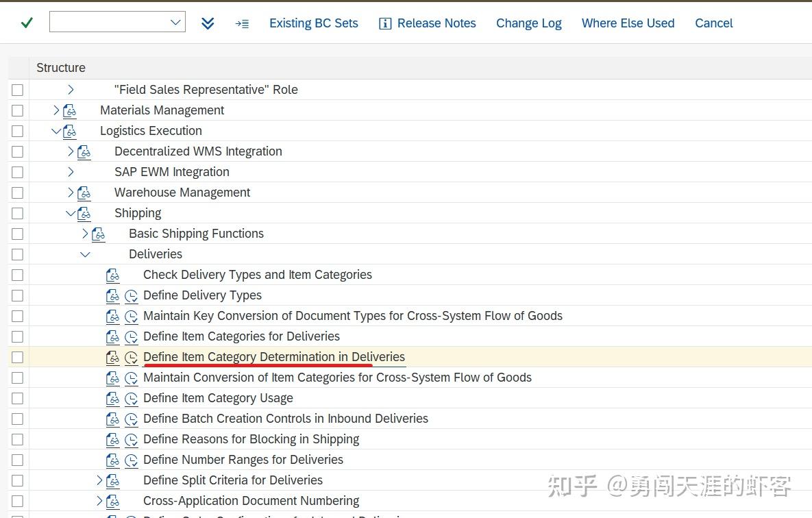This screenshot has width=812, height=518.
Task: Execute activity icon for Define Number Ranges for Deliveries
Action: point(131,460)
